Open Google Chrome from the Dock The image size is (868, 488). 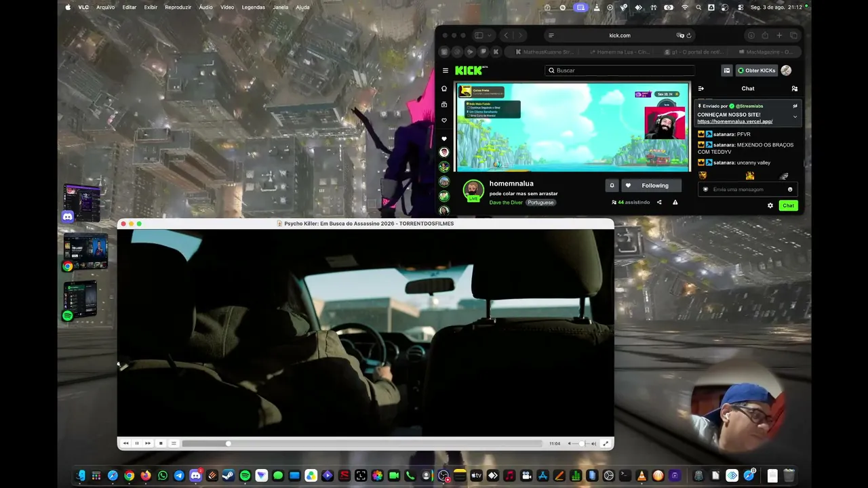coord(129,476)
